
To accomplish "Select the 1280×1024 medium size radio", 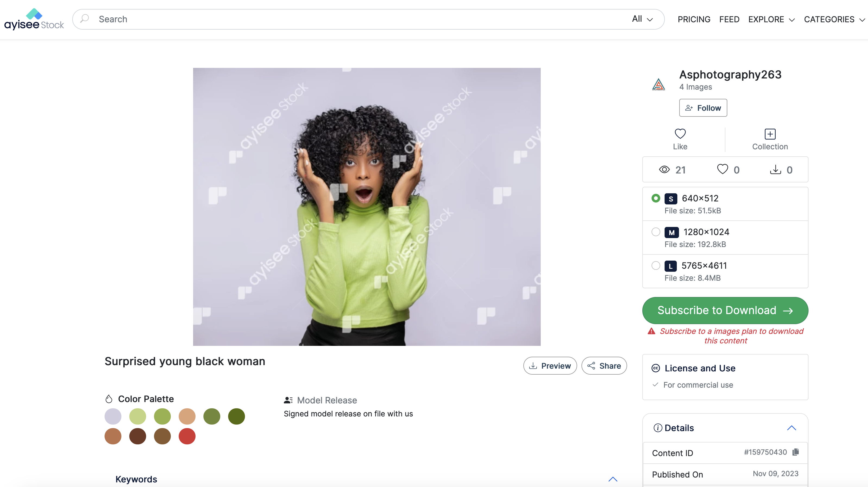I will click(x=656, y=232).
